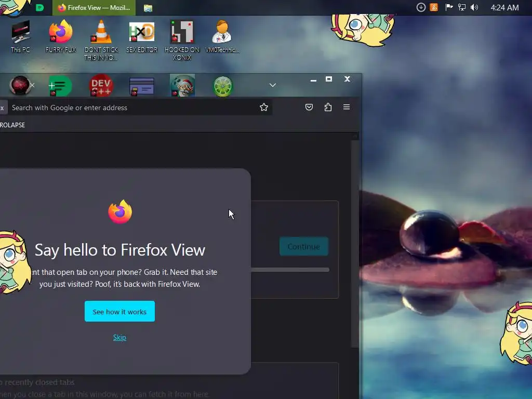Click the Firefox logo in the dialog
Image resolution: width=532 pixels, height=399 pixels.
tap(120, 212)
